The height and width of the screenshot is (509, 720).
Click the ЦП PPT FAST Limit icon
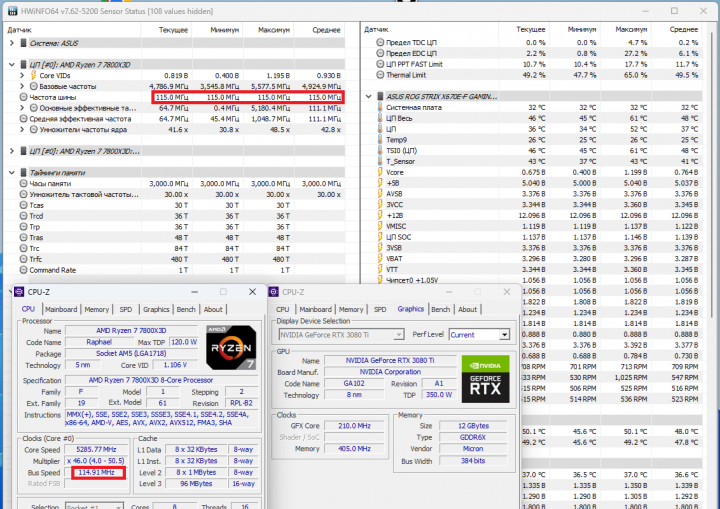380,64
